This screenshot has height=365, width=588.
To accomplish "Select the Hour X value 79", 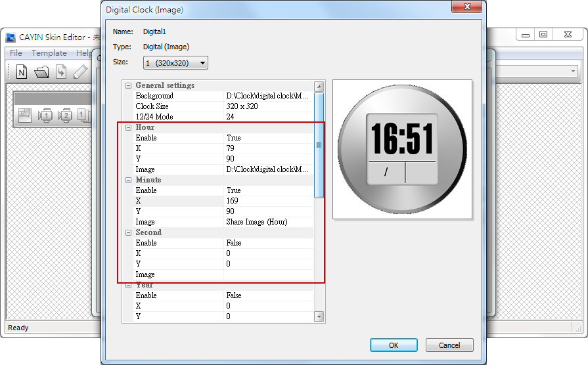I will 269,148.
